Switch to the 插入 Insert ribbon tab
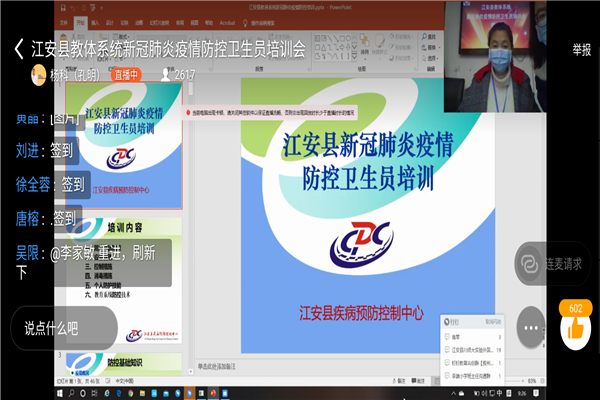This screenshot has height=400, width=600. (x=95, y=23)
